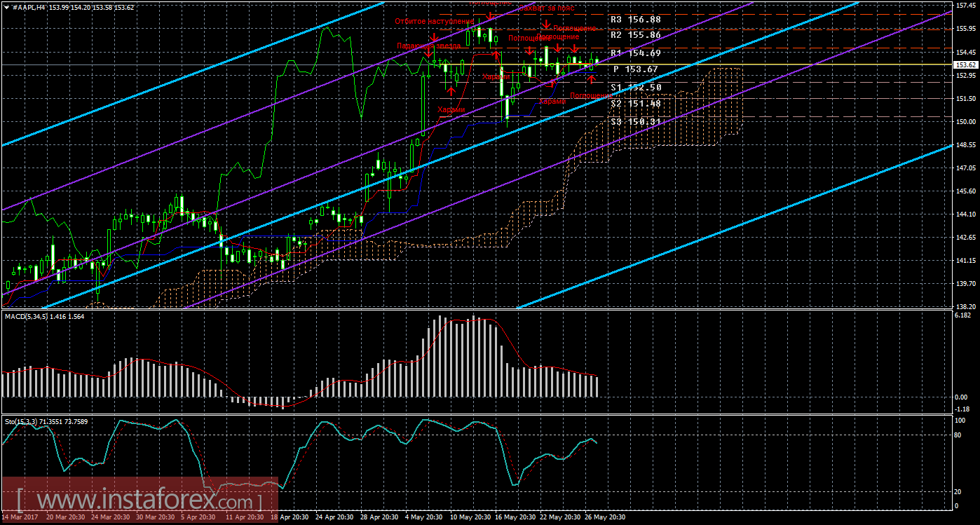Viewport: 980px width, 525px height.
Task: Click the S2 151.48 support label
Action: (x=636, y=103)
